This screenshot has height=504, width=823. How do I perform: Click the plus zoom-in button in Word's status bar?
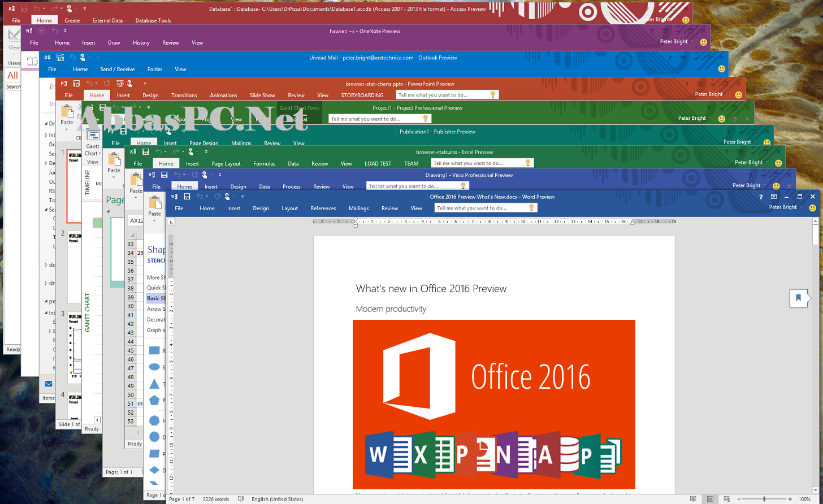pos(791,499)
